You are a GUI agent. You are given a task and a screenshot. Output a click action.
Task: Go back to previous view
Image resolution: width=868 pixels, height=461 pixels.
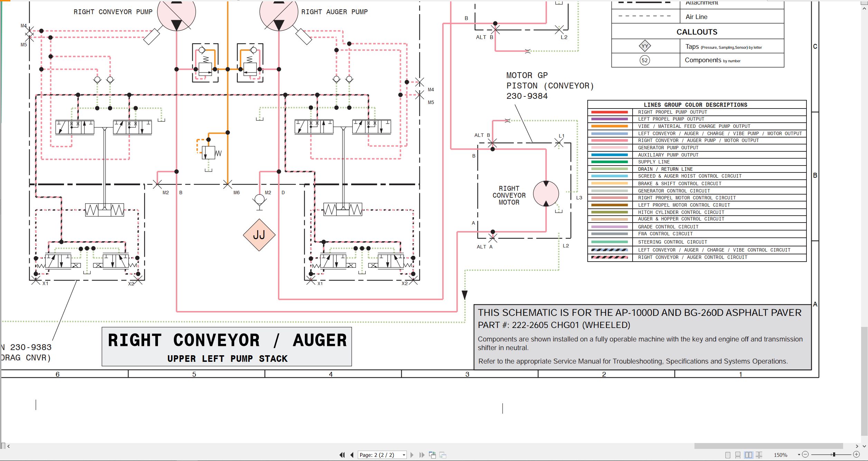(432, 455)
